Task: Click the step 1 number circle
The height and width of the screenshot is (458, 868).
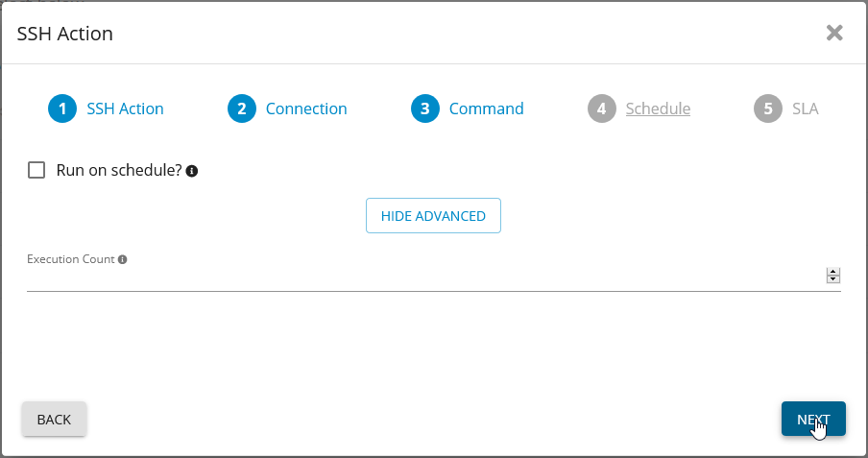Action: coord(61,108)
